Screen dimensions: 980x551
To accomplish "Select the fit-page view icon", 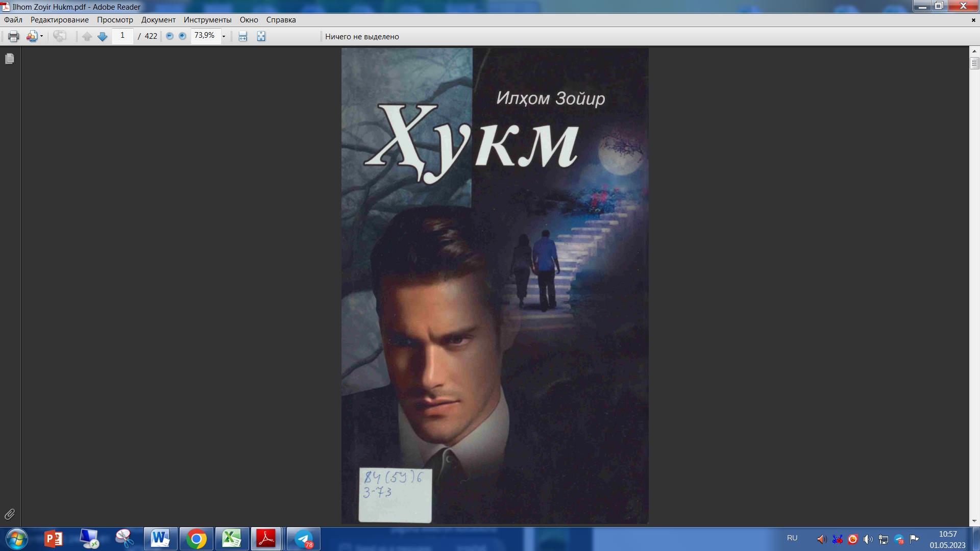I will [260, 36].
